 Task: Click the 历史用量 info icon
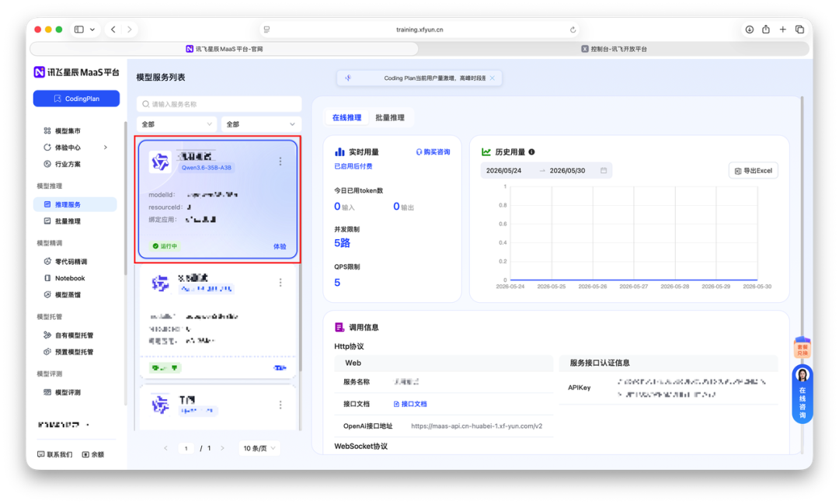coord(531,152)
